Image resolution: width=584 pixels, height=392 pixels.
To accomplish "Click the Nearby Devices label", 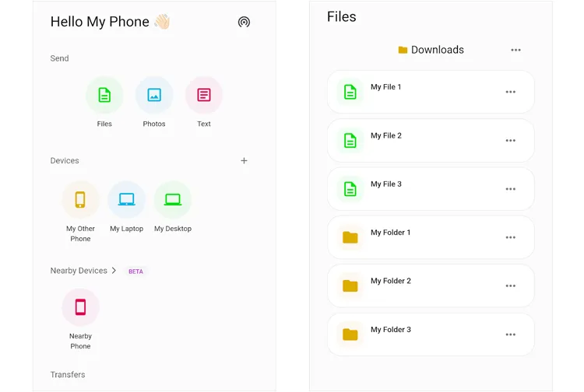I will 79,271.
